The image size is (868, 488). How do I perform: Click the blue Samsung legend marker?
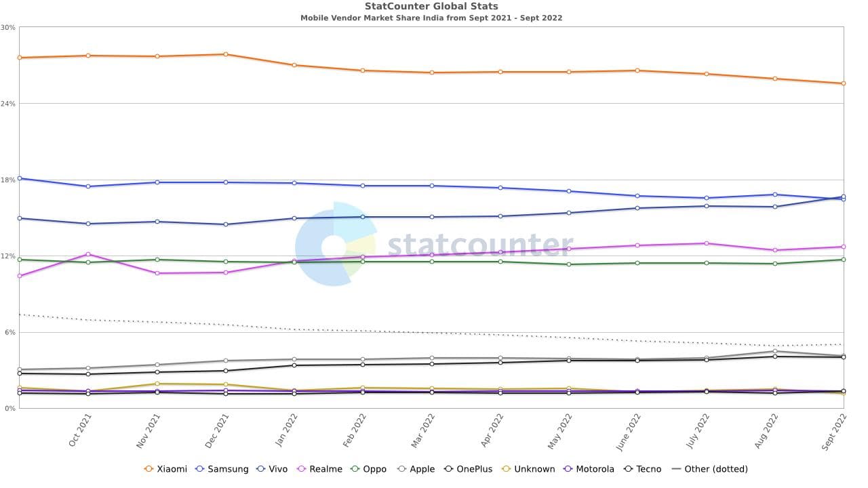pos(200,469)
